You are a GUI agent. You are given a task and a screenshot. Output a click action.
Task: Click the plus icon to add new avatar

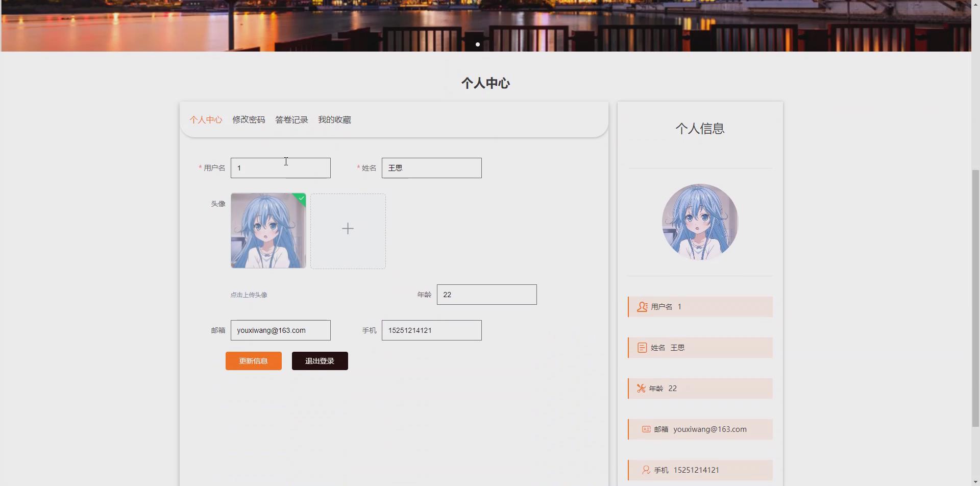[x=348, y=228]
